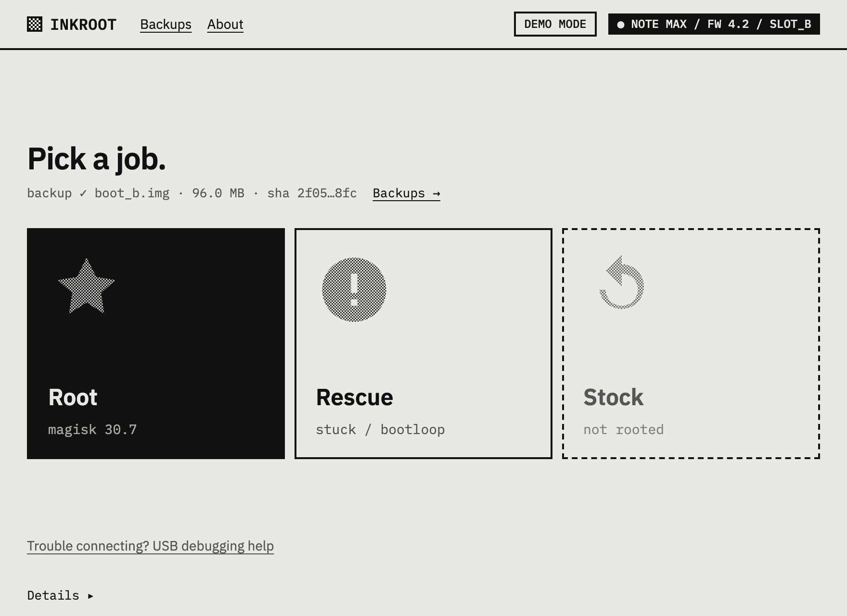Click the exclamation circle icon on Rescue
Screen dimensions: 847x616
(354, 290)
